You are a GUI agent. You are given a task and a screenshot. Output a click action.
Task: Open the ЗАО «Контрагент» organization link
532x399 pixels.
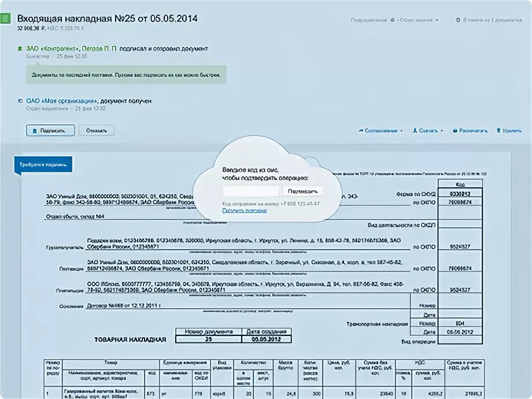tap(53, 49)
